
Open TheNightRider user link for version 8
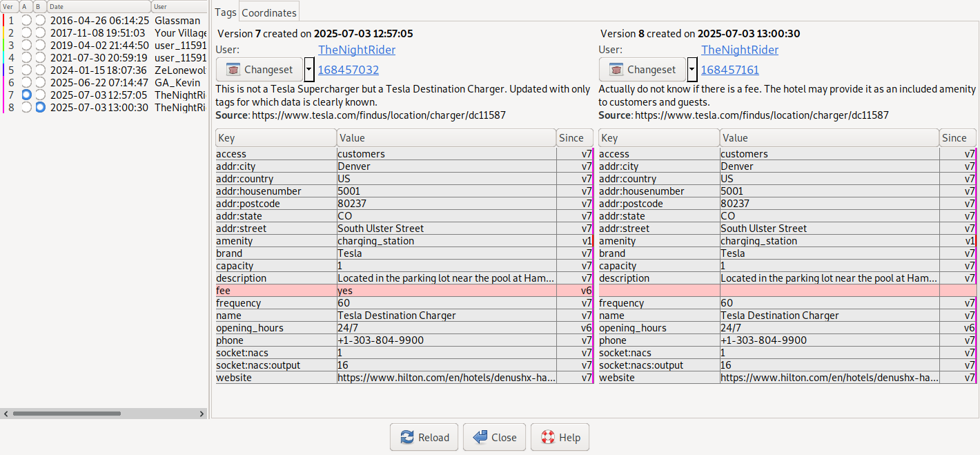click(740, 50)
